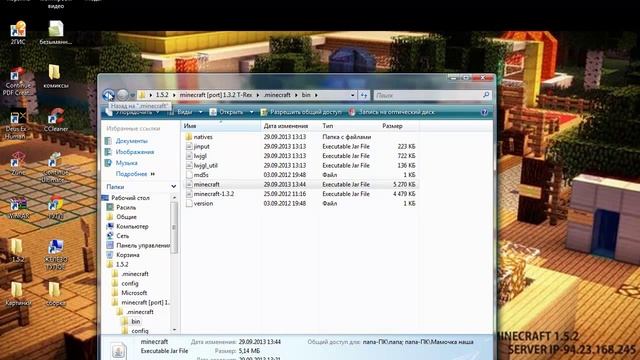This screenshot has height=360, width=640.
Task: Click Запись на оптический диск
Action: tap(392, 112)
